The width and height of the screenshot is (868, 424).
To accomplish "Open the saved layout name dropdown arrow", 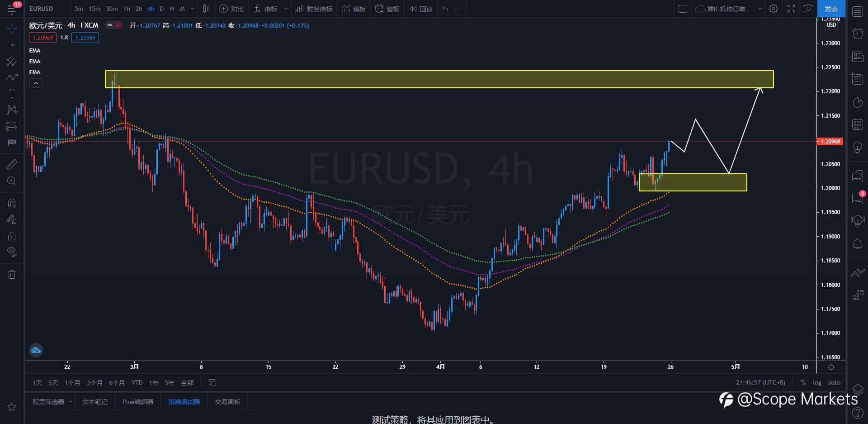I will (760, 9).
